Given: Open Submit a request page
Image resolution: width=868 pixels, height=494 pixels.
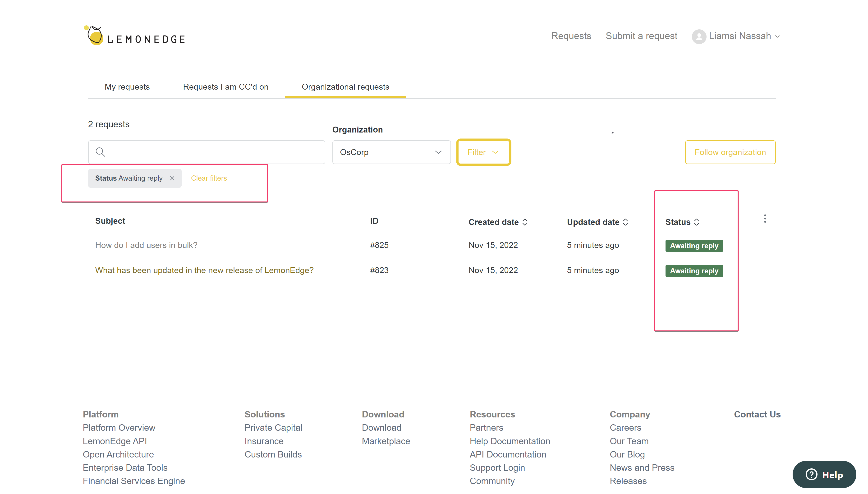Looking at the screenshot, I should coord(641,36).
